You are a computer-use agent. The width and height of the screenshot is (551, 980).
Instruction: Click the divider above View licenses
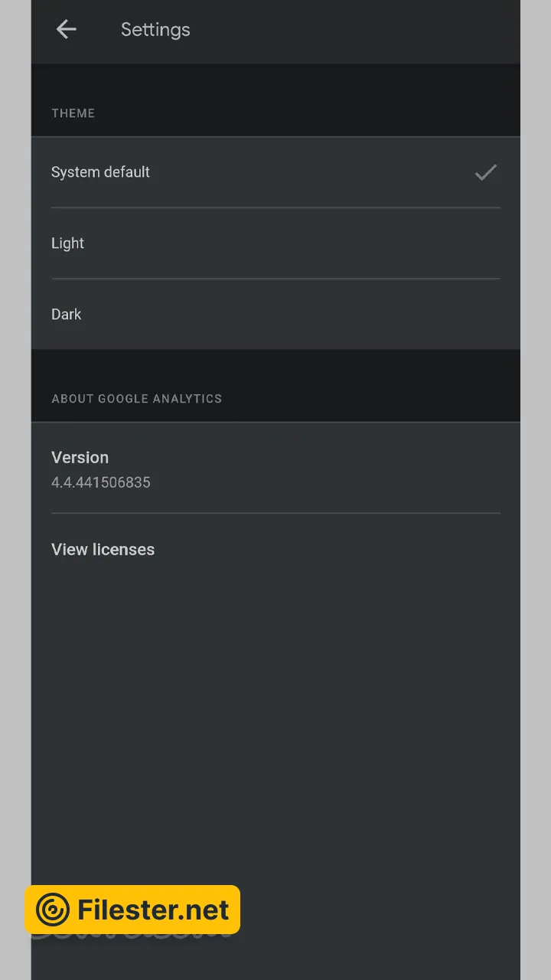coord(275,513)
